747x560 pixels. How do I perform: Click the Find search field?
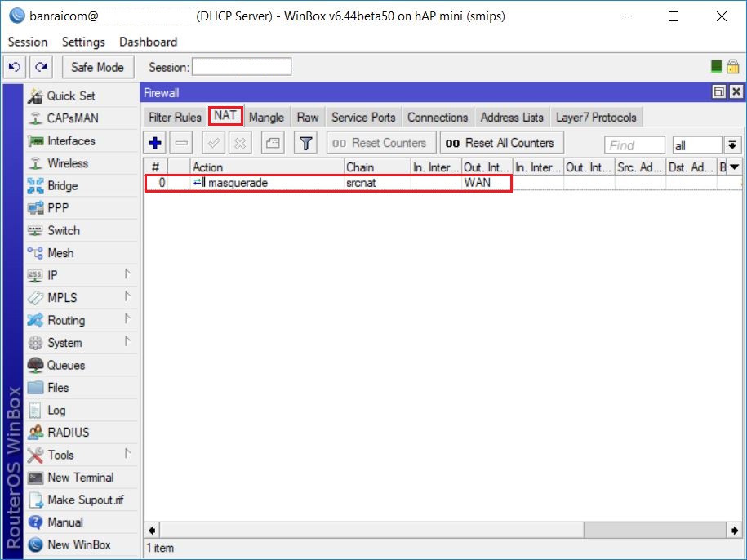634,145
